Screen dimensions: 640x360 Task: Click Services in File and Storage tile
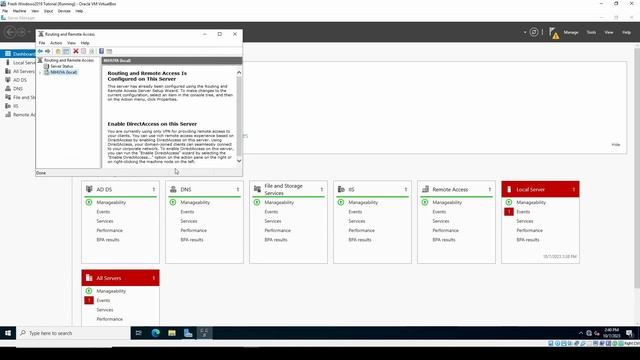pos(273,221)
